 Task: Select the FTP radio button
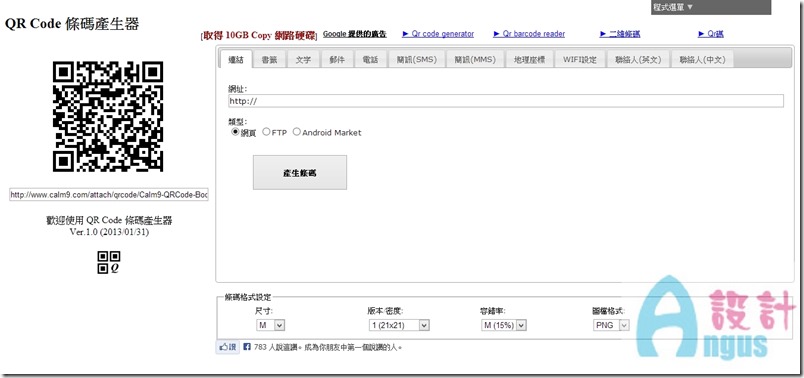pyautogui.click(x=266, y=132)
